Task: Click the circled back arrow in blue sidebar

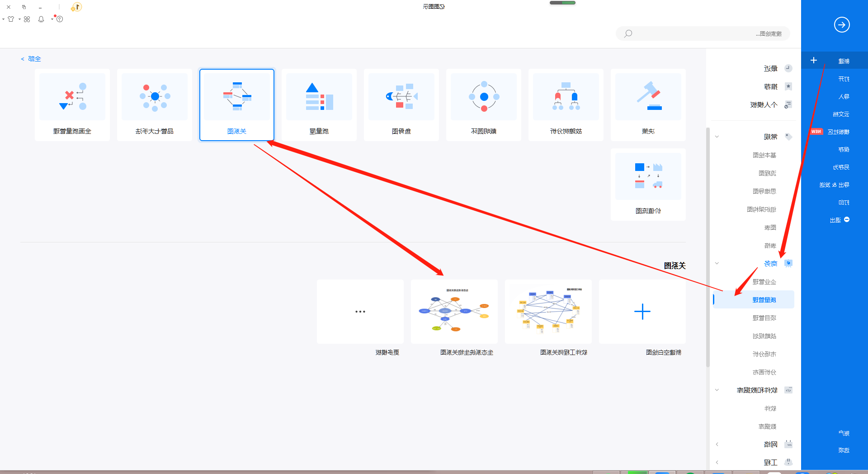Action: [842, 24]
